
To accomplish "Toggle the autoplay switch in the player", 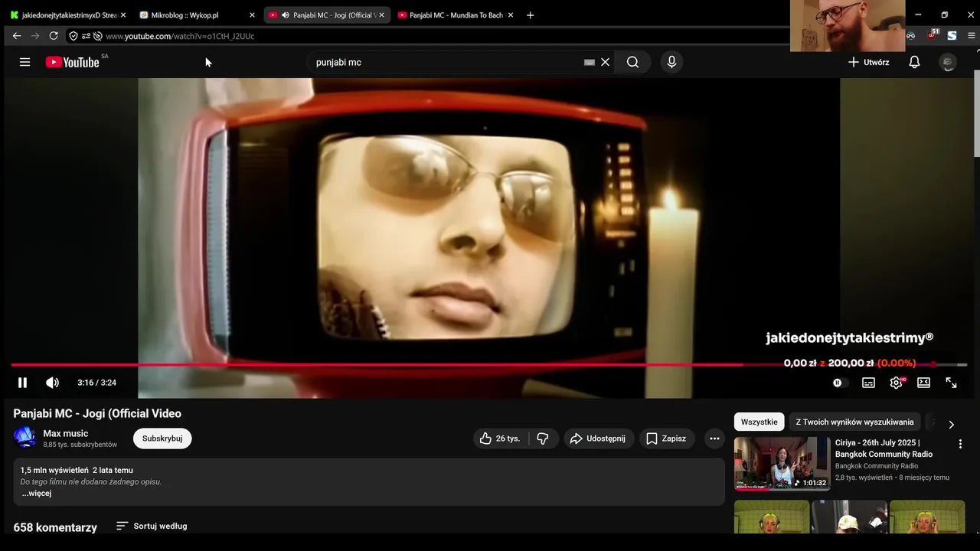I will pyautogui.click(x=840, y=383).
